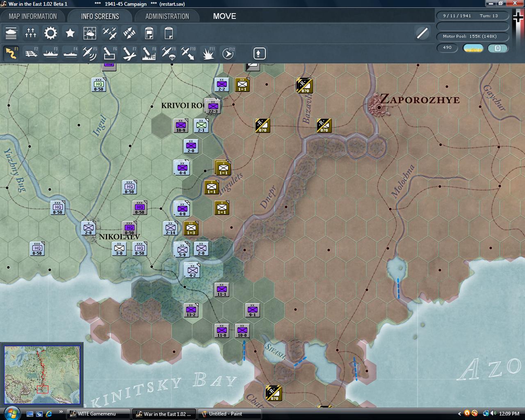The width and height of the screenshot is (525, 420).
Task: Select the 4-2 unit counter
Action: pos(192,270)
